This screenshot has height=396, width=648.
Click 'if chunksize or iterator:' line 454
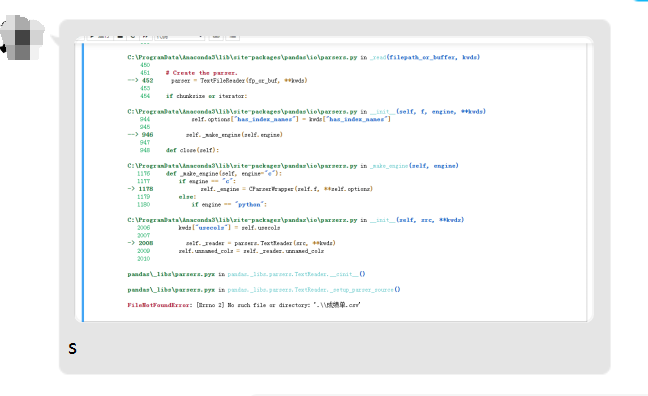pyautogui.click(x=207, y=96)
